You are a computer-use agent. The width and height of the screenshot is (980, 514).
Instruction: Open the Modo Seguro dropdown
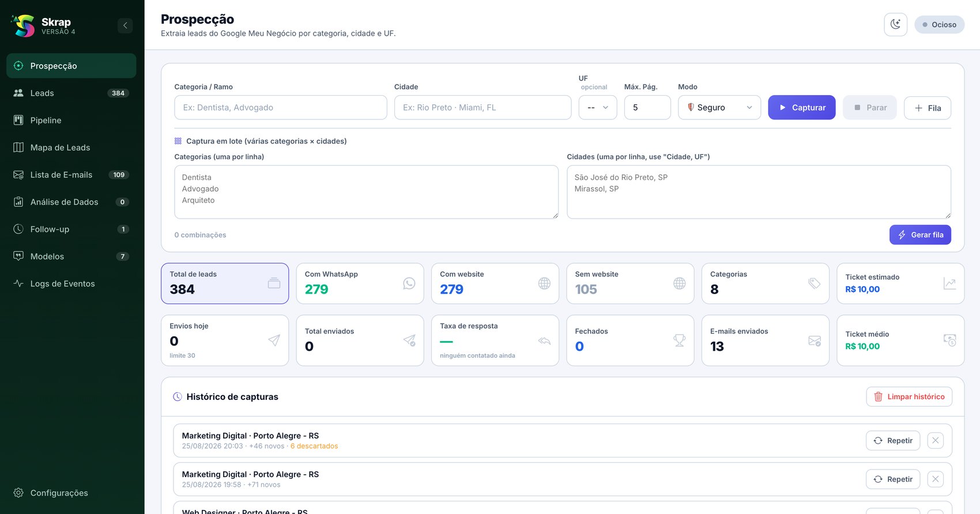(x=719, y=107)
